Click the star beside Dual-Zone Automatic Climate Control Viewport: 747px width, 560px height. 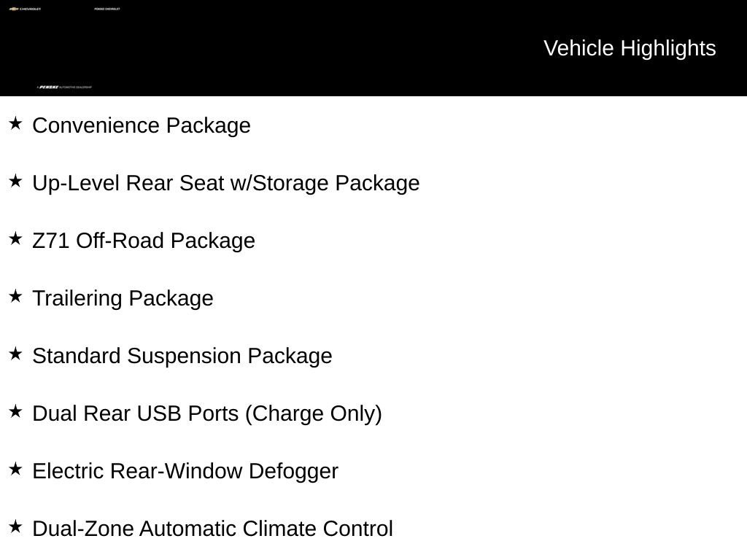[x=15, y=526]
